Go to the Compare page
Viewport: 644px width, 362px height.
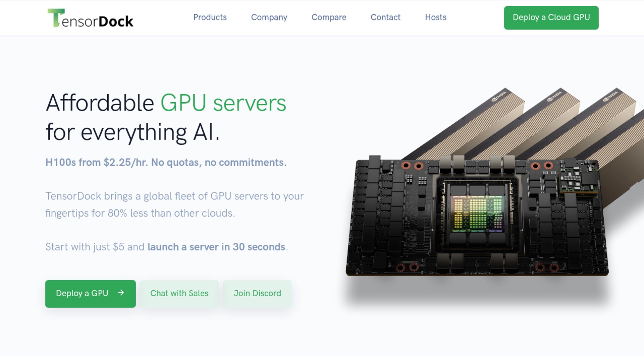pos(329,17)
